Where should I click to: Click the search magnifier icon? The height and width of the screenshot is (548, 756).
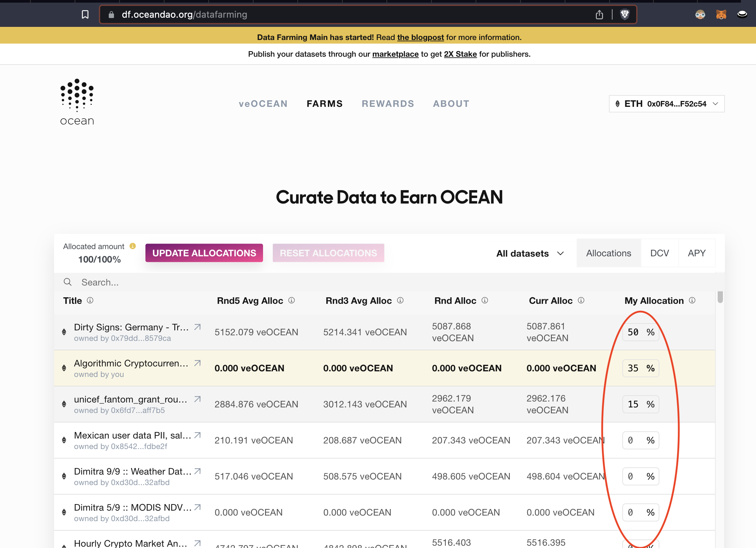[68, 282]
